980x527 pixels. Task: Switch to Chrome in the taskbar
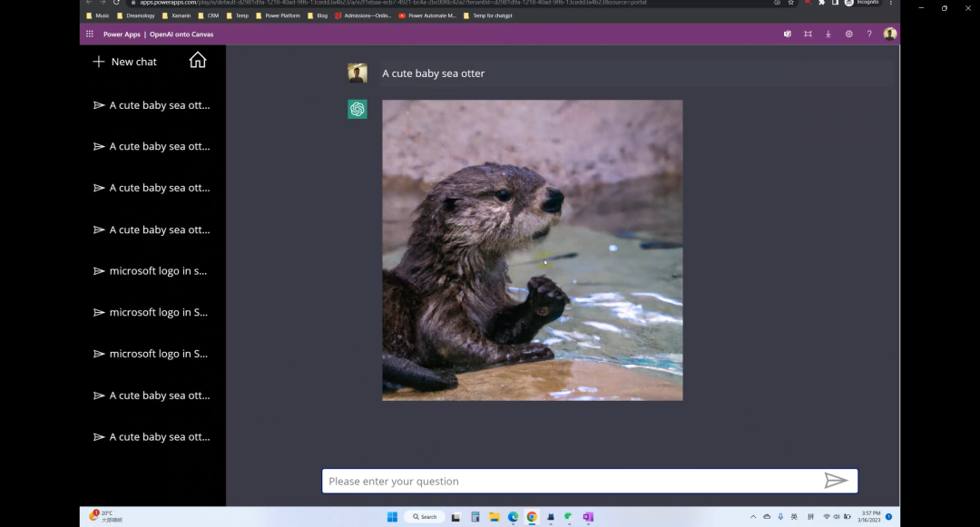(x=532, y=517)
